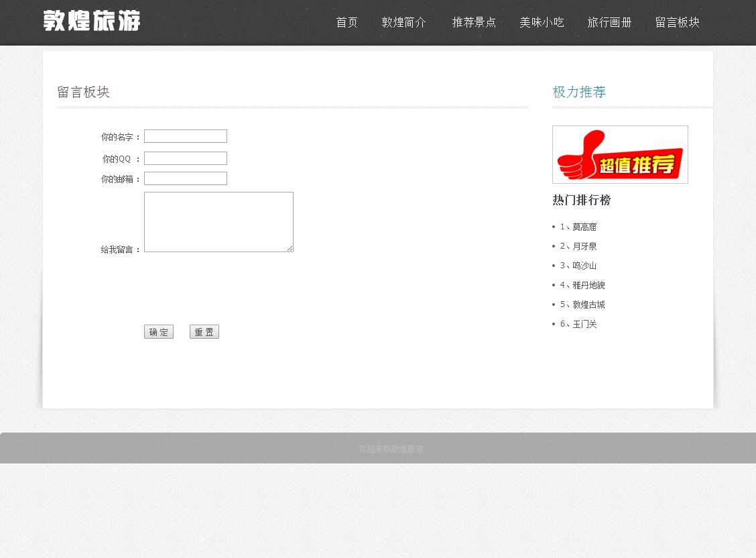Focus the 你的名字 input field

[186, 136]
